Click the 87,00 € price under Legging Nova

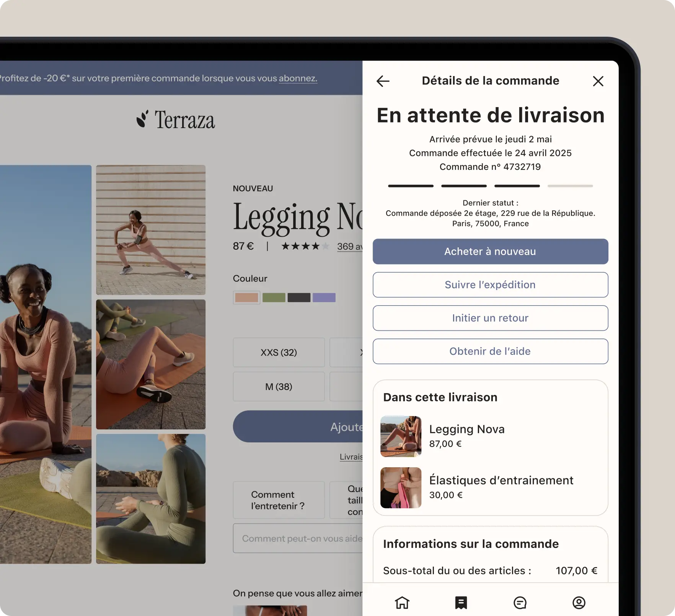tap(445, 444)
